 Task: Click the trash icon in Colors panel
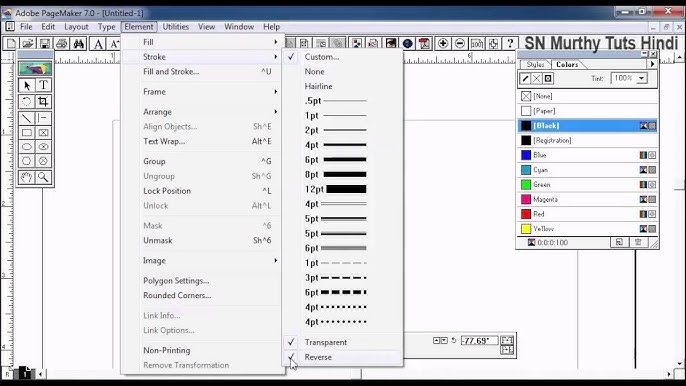click(x=638, y=242)
